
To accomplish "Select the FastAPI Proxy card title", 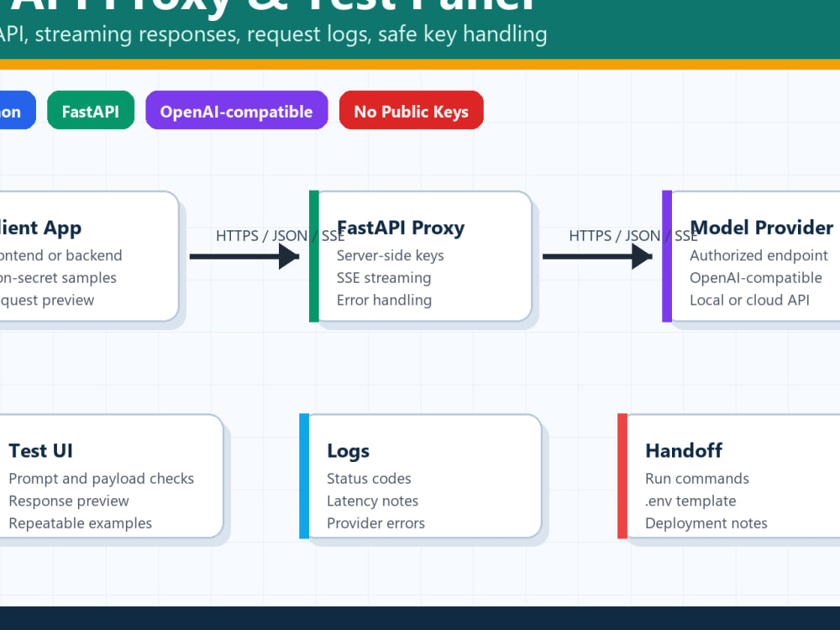I will coord(401,228).
